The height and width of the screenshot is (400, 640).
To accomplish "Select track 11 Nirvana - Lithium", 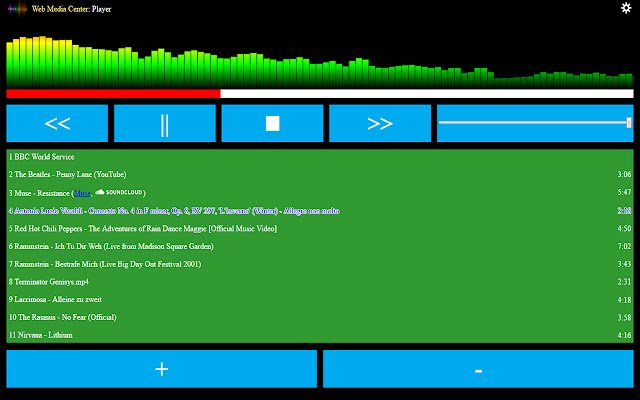I will [x=320, y=335].
